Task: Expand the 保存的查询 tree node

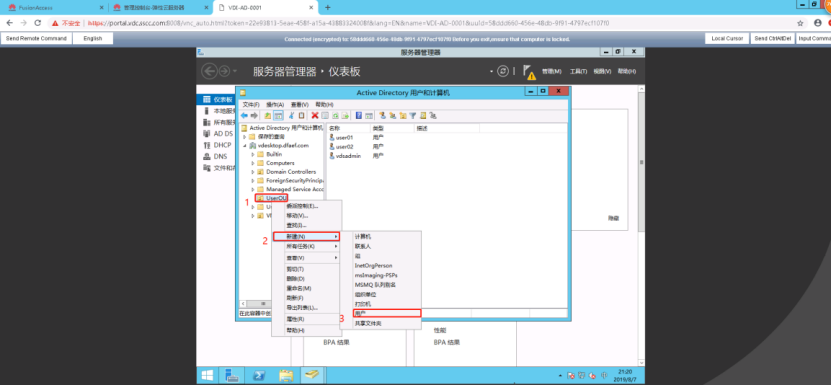Action: tap(245, 137)
